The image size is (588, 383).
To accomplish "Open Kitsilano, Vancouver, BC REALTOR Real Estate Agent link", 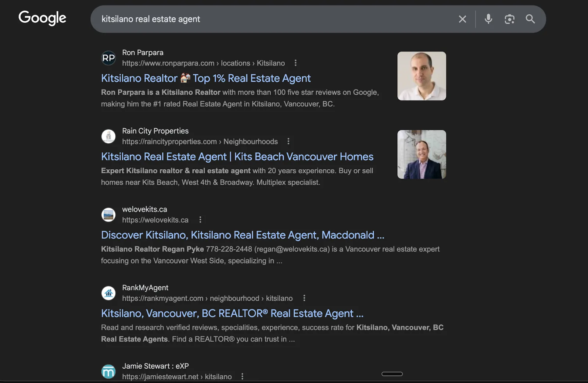I will point(232,313).
